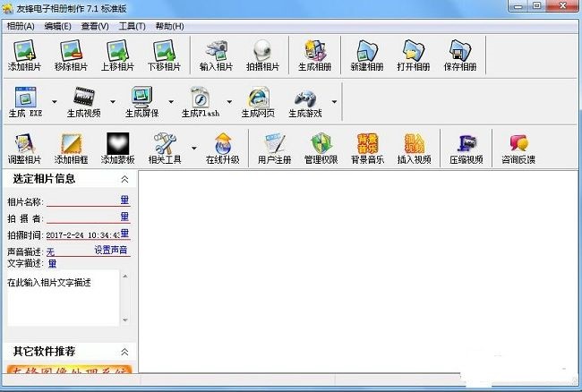Click the 生成视频 generate video icon
The width and height of the screenshot is (582, 392).
coord(84,102)
